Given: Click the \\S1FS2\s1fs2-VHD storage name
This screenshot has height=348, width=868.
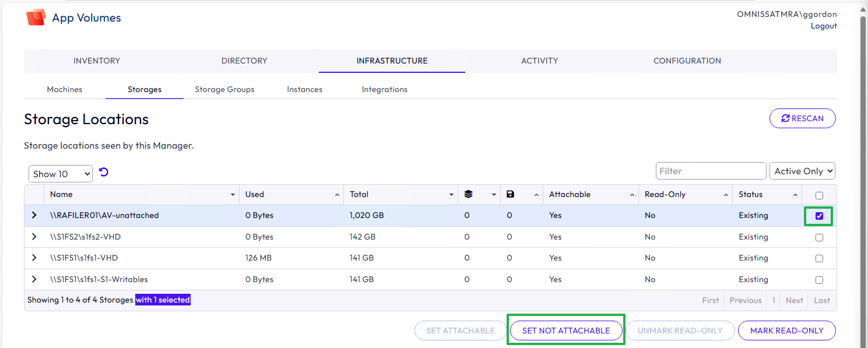Looking at the screenshot, I should click(85, 237).
